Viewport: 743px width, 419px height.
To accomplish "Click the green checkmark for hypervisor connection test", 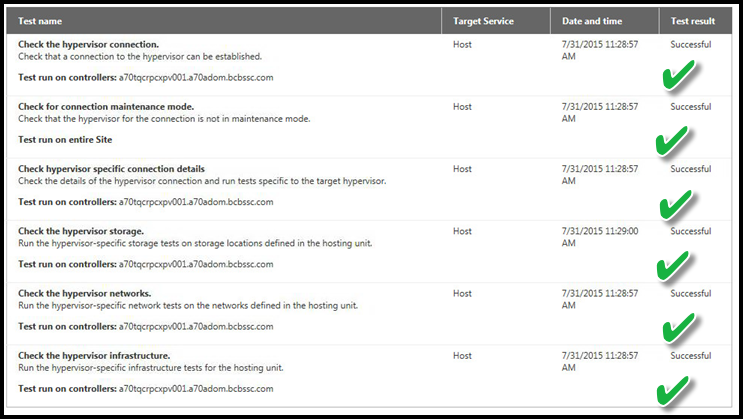I will click(678, 75).
